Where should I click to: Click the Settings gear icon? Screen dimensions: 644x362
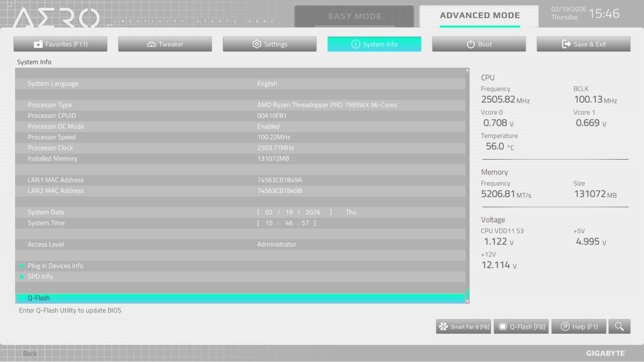256,44
